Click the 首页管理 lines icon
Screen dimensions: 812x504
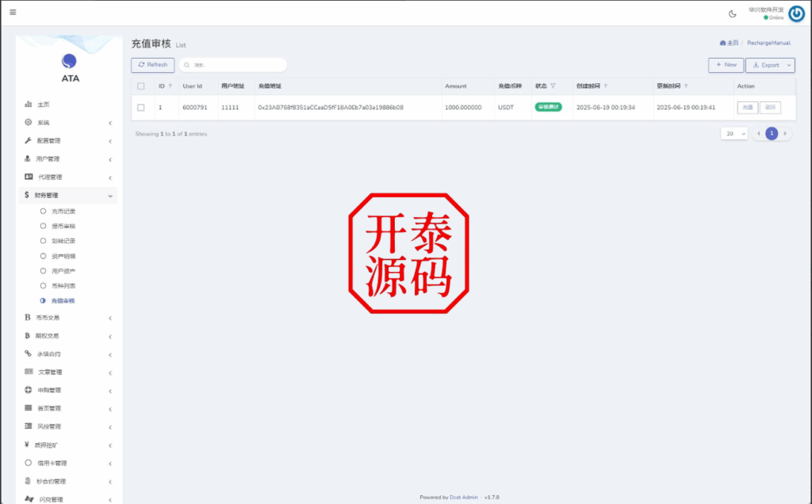click(28, 408)
